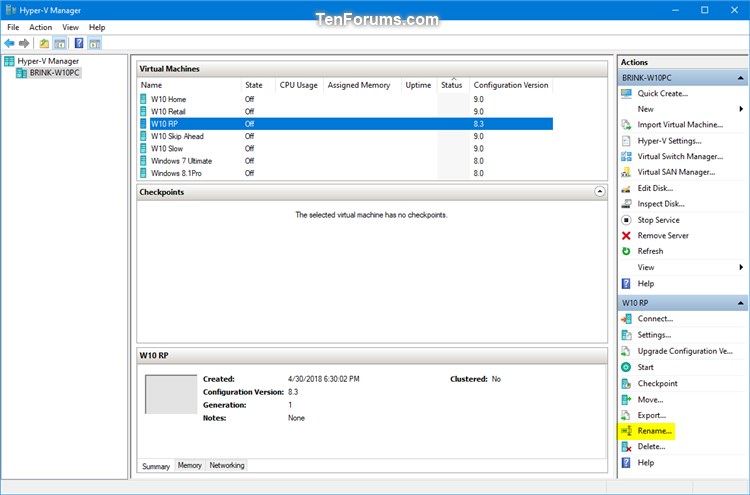The image size is (750, 495).
Task: Toggle the Show/Hide Action Pane toolbar icon
Action: click(x=95, y=44)
